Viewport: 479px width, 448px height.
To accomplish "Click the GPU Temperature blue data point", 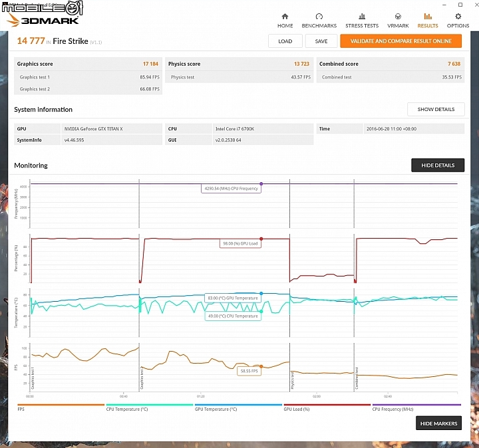I will [x=261, y=293].
